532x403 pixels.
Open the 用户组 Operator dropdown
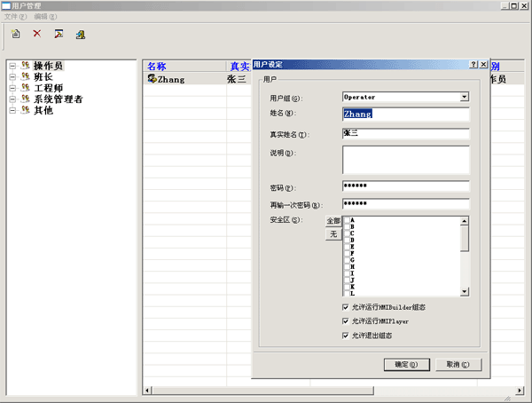coord(464,97)
